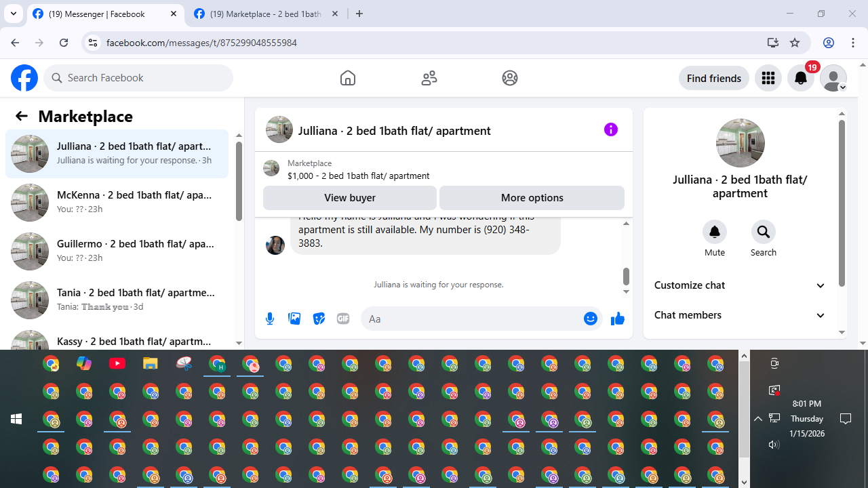Open the Windows notification center icon
868x488 pixels.
846,419
